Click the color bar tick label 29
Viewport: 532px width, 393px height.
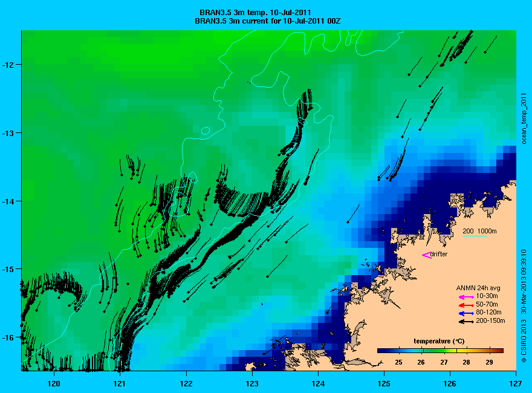tap(489, 362)
